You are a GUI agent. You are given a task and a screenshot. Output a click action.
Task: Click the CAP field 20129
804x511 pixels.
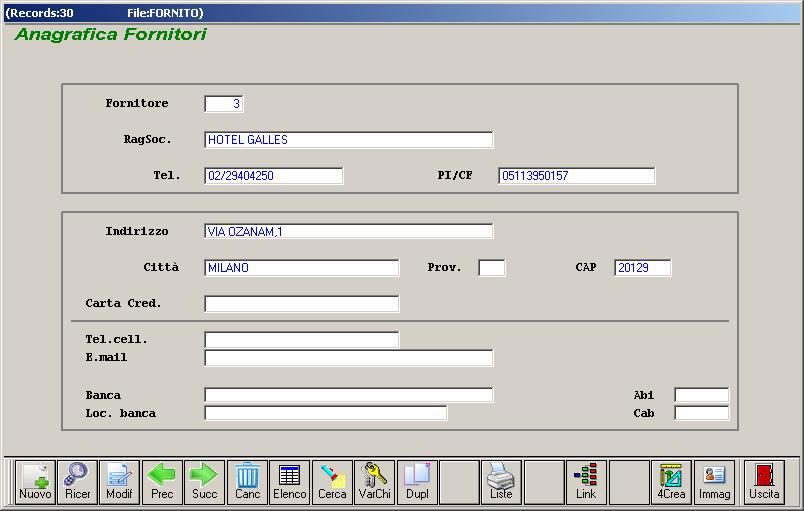(643, 268)
